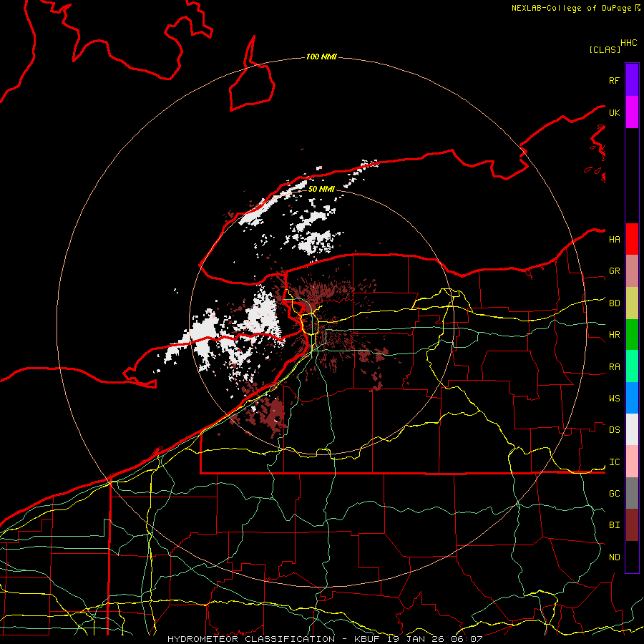
Task: Click the RA light green legend block
Action: (632, 366)
